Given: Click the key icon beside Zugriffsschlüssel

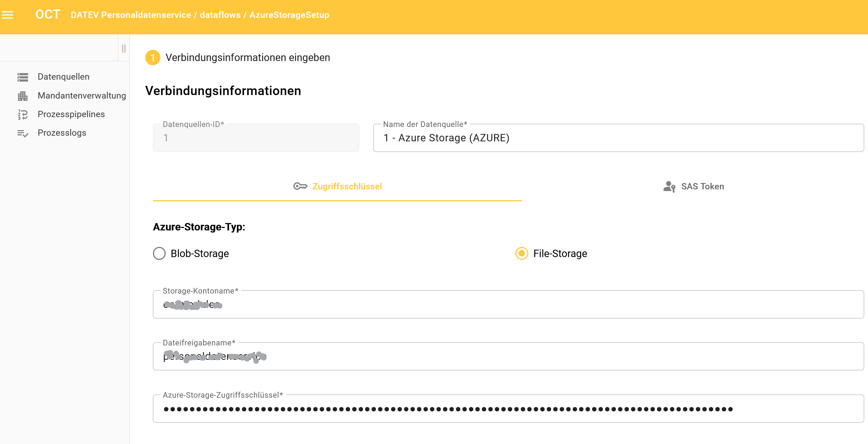Looking at the screenshot, I should click(300, 186).
